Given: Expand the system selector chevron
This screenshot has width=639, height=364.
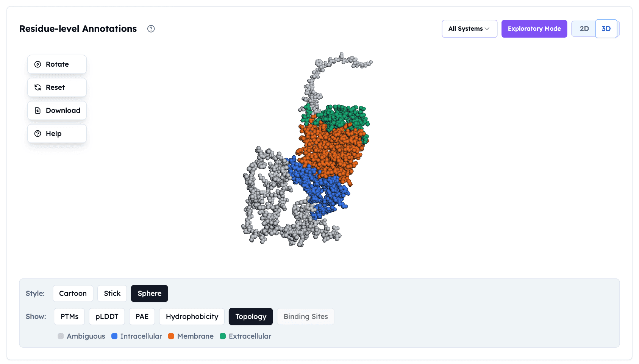Looking at the screenshot, I should pos(487,28).
